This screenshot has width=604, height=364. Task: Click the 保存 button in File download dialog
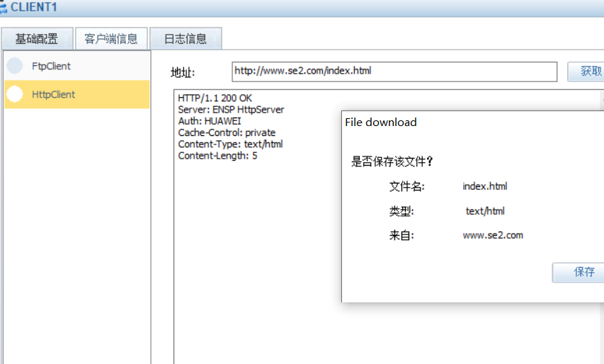(579, 273)
